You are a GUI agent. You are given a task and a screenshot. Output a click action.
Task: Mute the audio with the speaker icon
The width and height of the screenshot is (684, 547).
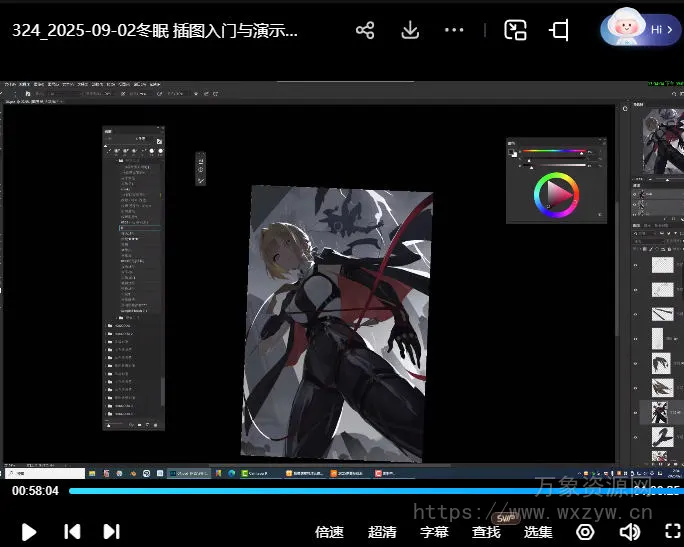pyautogui.click(x=630, y=532)
